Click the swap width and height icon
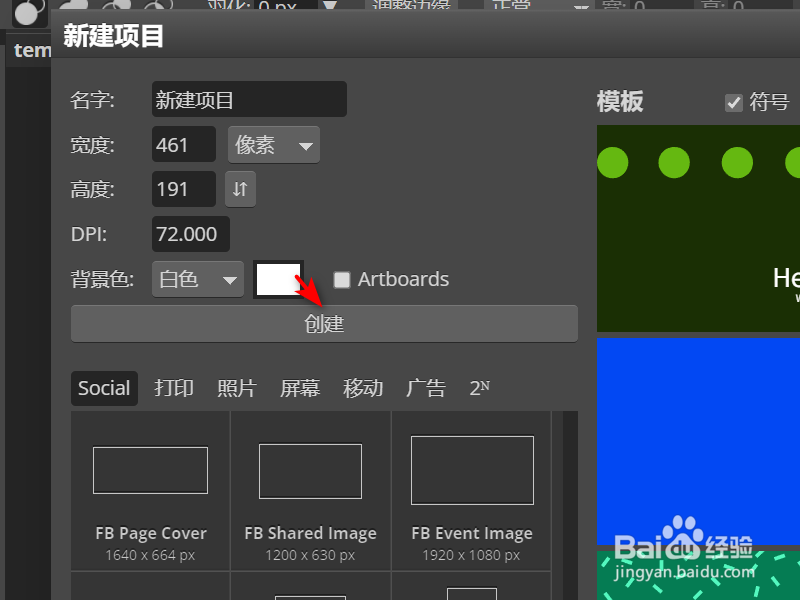The width and height of the screenshot is (800, 600). click(240, 189)
